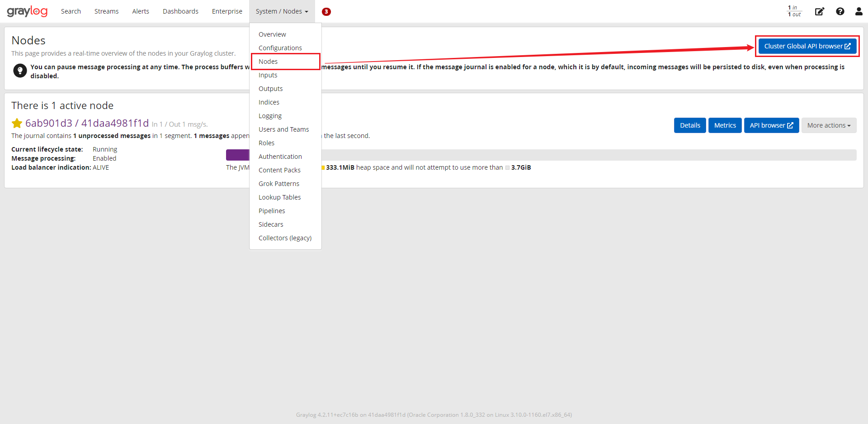The image size is (868, 424).
Task: Select Grok Patterns menu entry
Action: pyautogui.click(x=285, y=184)
